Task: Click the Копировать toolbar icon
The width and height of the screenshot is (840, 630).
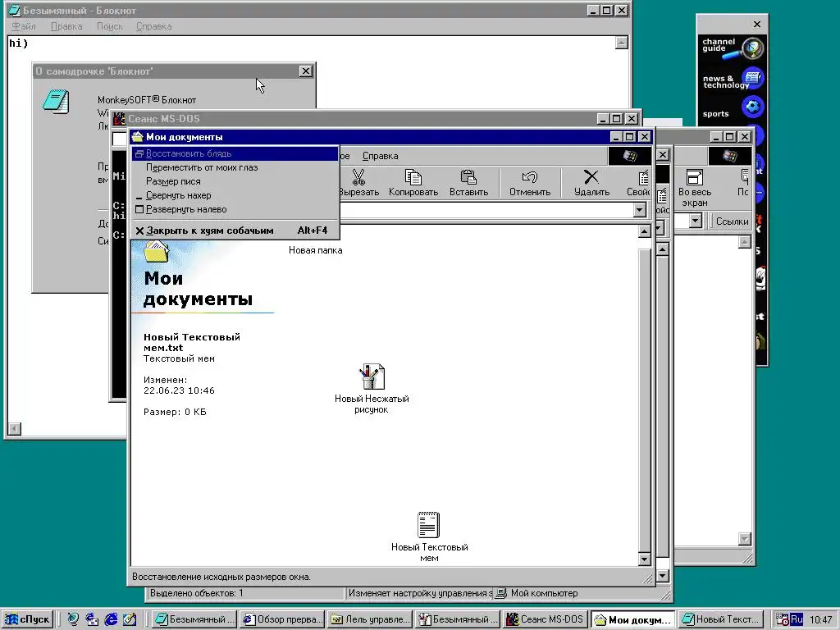Action: pyautogui.click(x=413, y=177)
